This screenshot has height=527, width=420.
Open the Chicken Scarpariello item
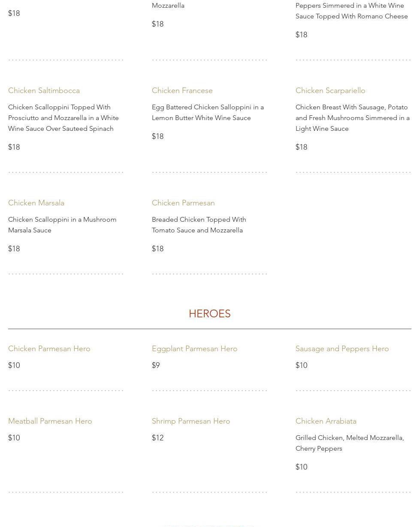click(x=330, y=90)
